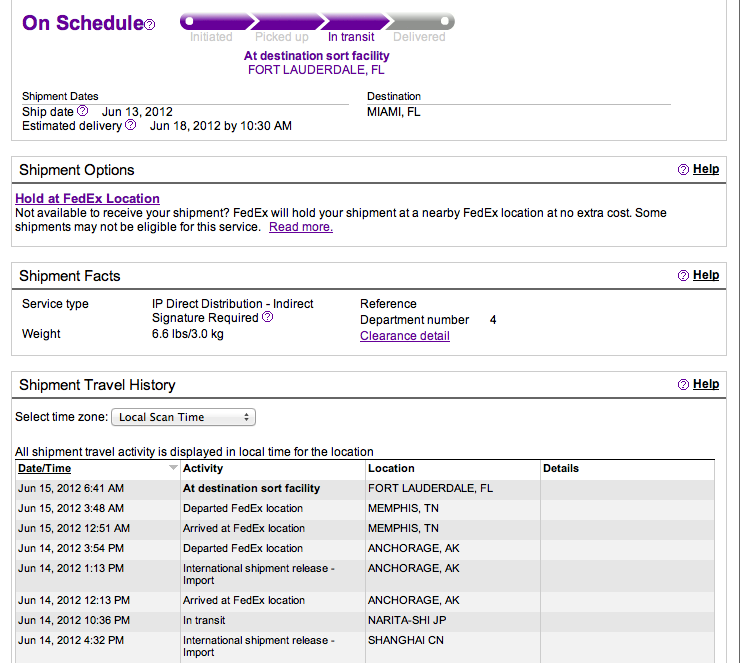This screenshot has width=748, height=663.
Task: Click Help link in Shipment Options
Action: [x=706, y=169]
